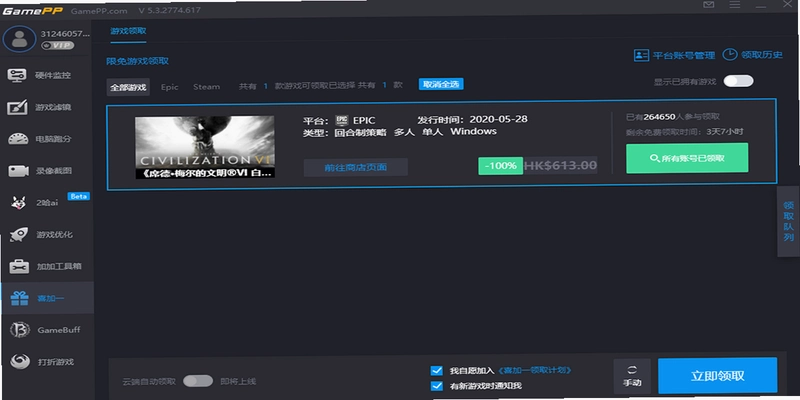
Task: Click the 264650 participants text
Action: (x=659, y=117)
